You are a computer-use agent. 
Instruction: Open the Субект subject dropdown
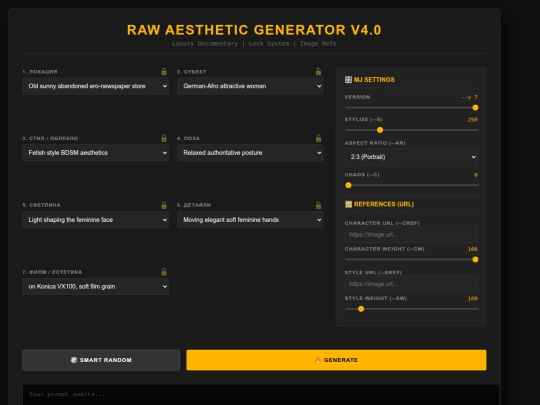(x=250, y=86)
